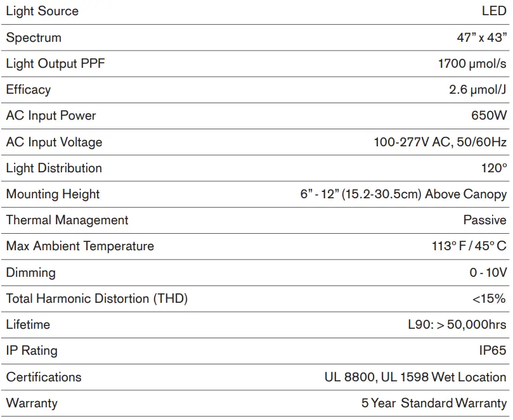This screenshot has width=513, height=420.
Task: Click the Light Source row label
Action: click(42, 11)
